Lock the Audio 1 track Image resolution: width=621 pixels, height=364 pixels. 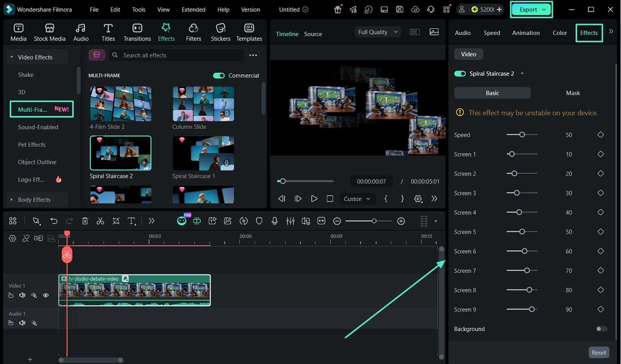click(x=11, y=323)
